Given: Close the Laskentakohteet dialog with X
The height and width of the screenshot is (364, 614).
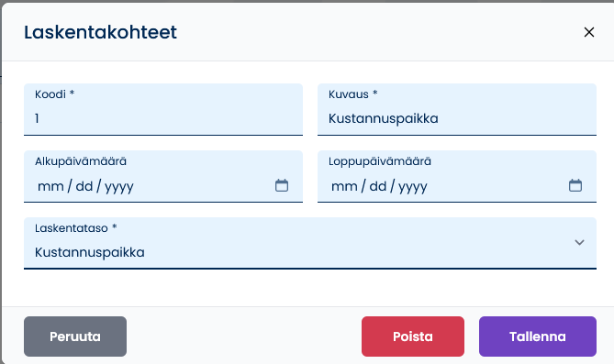Looking at the screenshot, I should 589,32.
